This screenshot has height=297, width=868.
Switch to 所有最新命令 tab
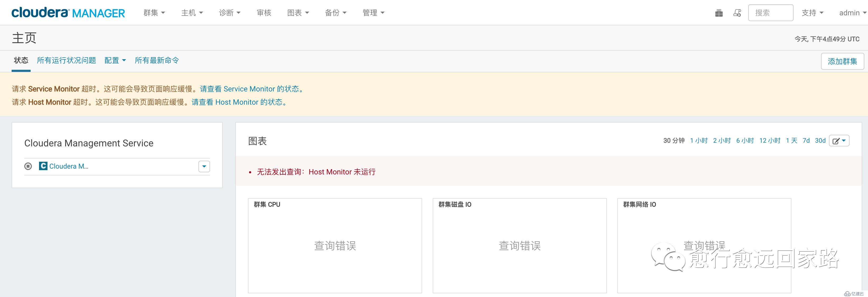(157, 61)
